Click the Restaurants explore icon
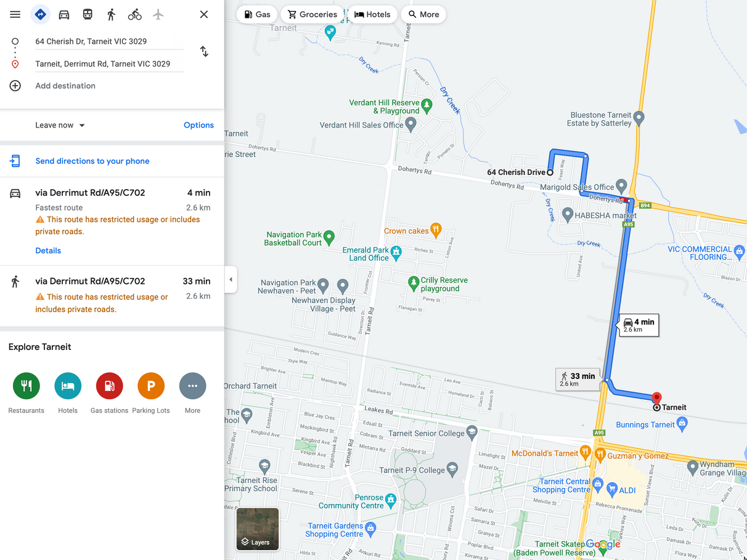 pyautogui.click(x=27, y=386)
